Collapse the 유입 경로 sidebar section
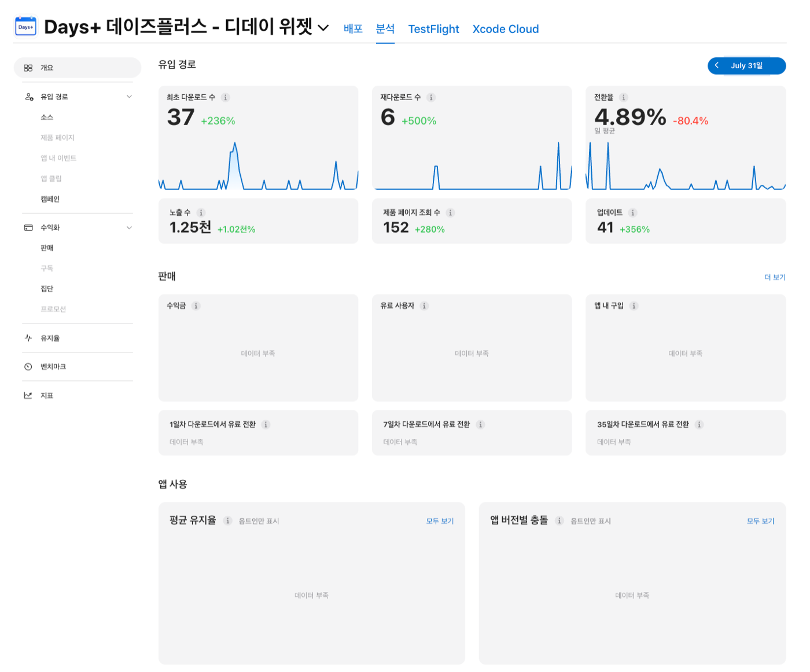Image resolution: width=810 pixels, height=672 pixels. [129, 97]
